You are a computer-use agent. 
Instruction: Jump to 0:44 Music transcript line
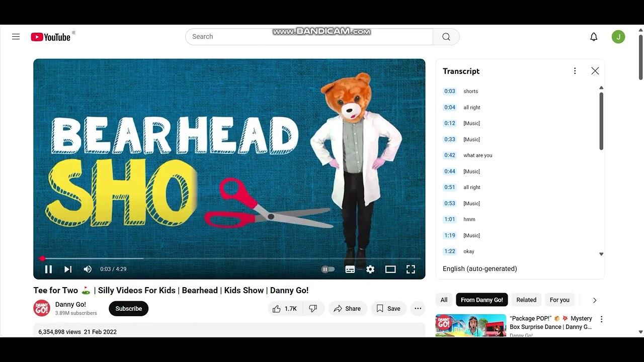[x=518, y=171]
